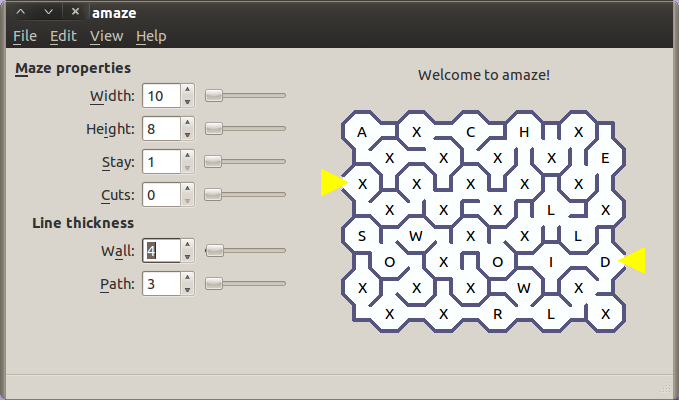The image size is (679, 400).
Task: Select the maze cell labeled E
Action: (x=605, y=158)
